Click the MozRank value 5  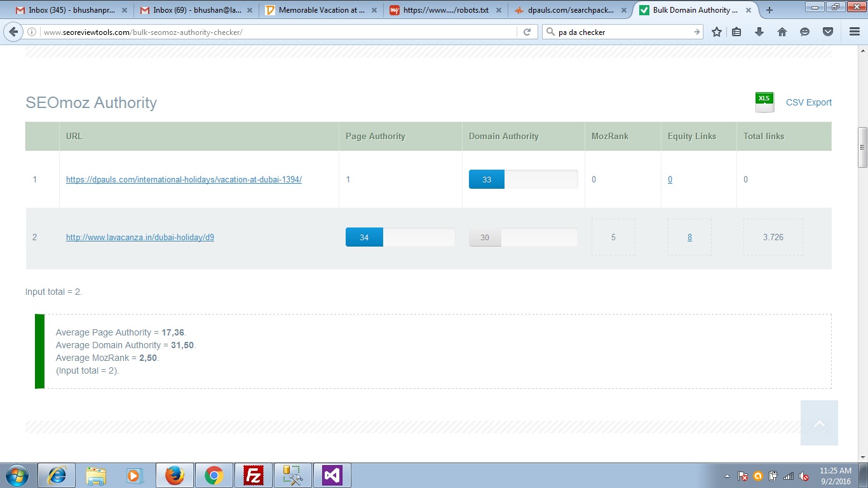[613, 237]
